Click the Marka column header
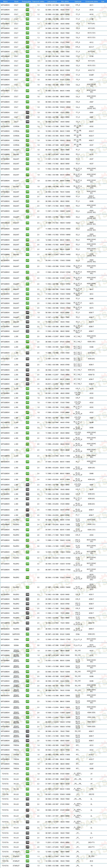The width and height of the screenshot is (107, 868). (x=5, y=1)
